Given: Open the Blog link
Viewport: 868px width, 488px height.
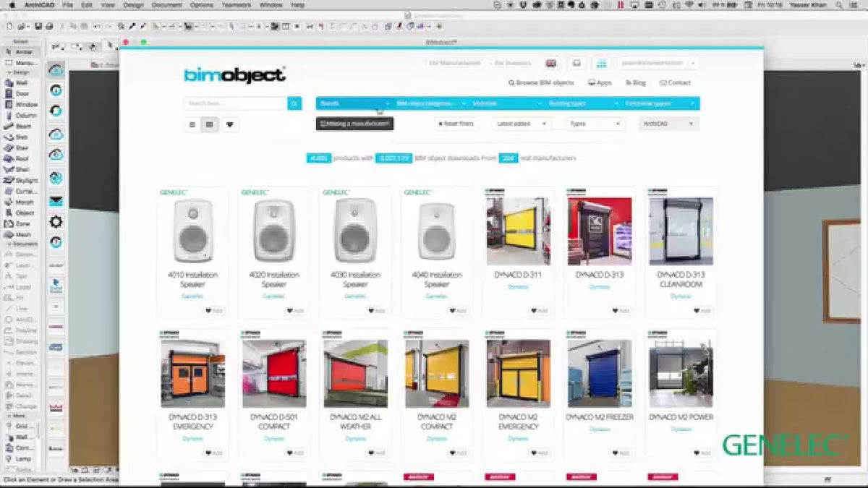Looking at the screenshot, I should (x=636, y=83).
